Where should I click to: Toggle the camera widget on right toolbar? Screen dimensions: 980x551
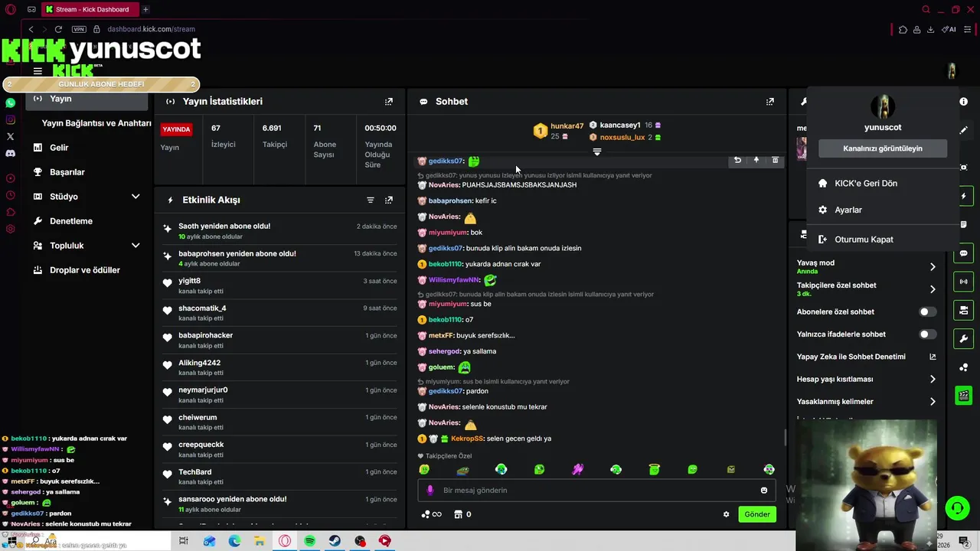coord(964,310)
